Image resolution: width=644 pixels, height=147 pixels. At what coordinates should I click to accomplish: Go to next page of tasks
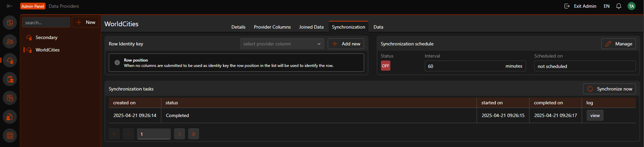tap(180, 134)
